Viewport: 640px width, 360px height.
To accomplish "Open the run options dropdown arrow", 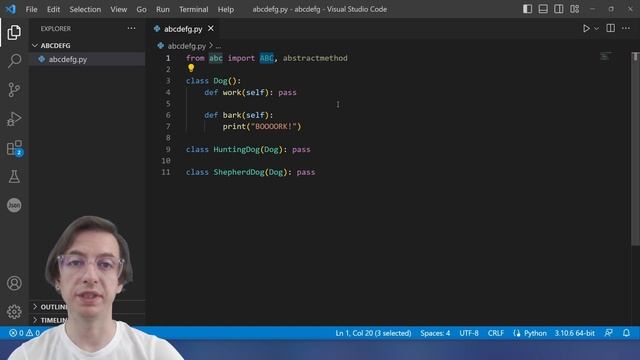I will click(x=596, y=28).
